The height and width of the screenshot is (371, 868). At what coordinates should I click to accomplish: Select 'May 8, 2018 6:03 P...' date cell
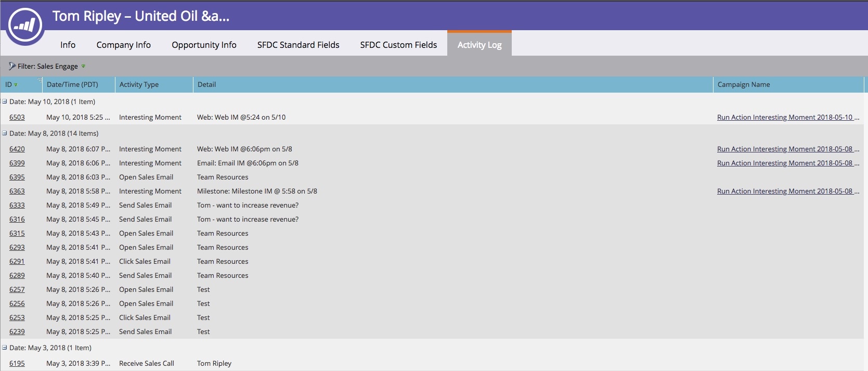click(x=78, y=177)
